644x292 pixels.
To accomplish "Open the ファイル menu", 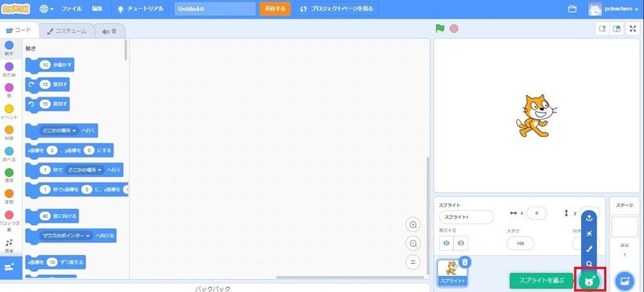I will [72, 9].
